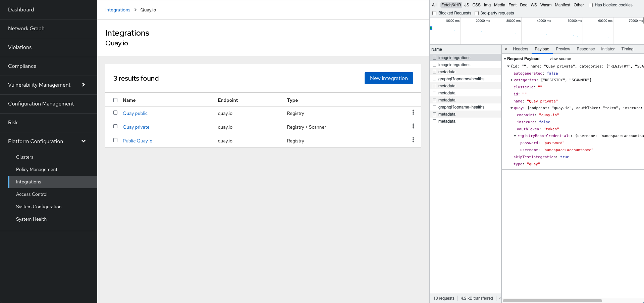Filter network requests by CSS
Image resolution: width=644 pixels, height=303 pixels.
coord(476,5)
